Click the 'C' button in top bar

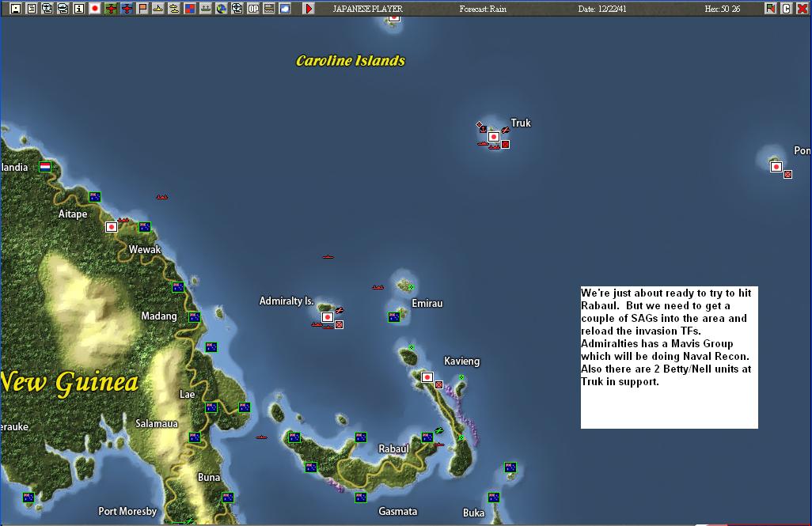point(786,8)
